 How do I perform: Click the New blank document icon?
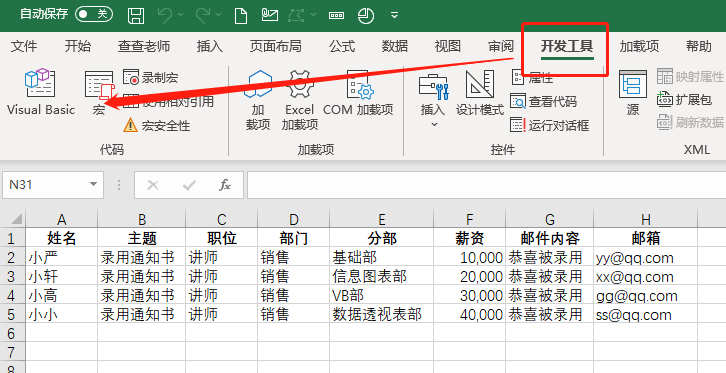241,15
